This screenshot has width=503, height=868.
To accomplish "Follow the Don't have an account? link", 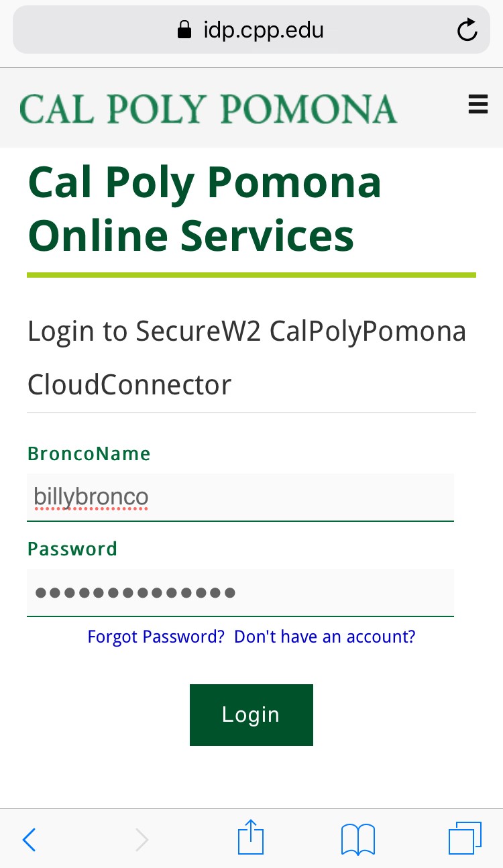I will [x=325, y=637].
